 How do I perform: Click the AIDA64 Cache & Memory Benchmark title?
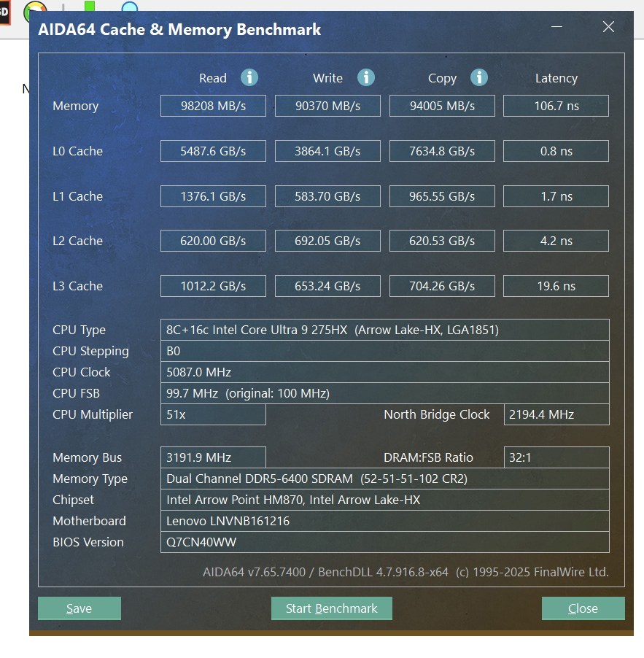(179, 30)
